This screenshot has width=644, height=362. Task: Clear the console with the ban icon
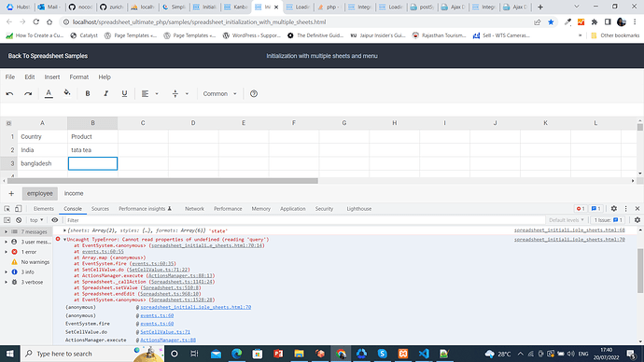point(19,220)
